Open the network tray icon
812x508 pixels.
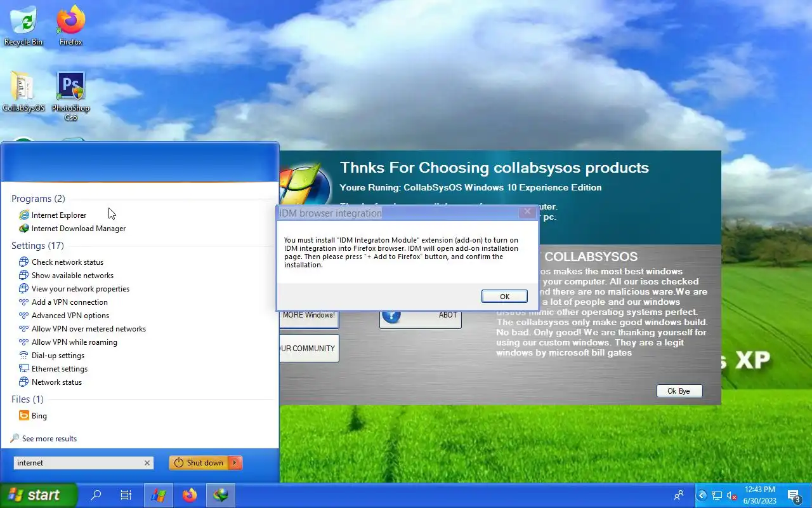click(x=717, y=495)
